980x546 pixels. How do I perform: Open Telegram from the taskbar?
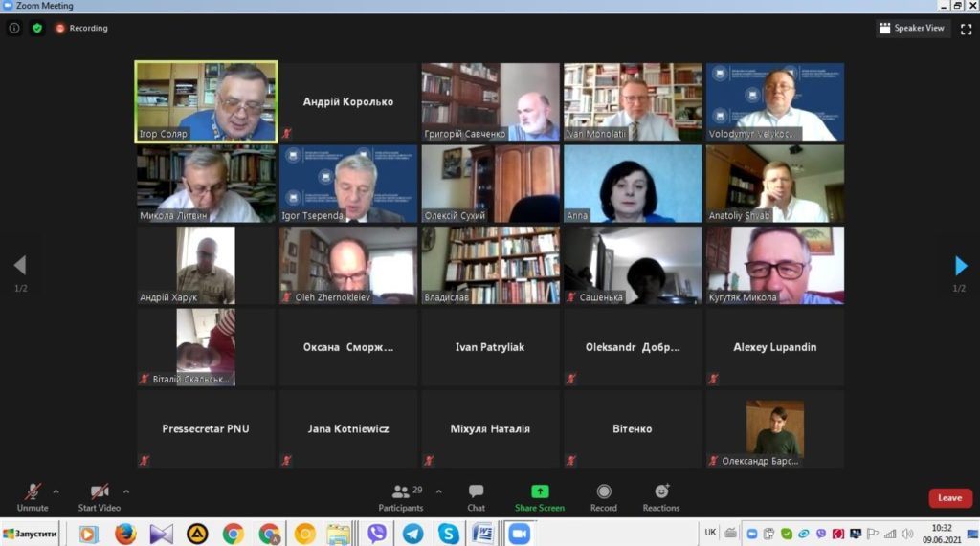pyautogui.click(x=413, y=533)
